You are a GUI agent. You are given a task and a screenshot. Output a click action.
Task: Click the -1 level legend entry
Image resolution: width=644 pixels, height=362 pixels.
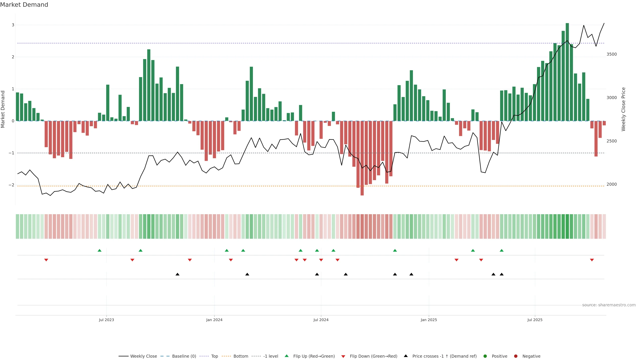point(271,356)
